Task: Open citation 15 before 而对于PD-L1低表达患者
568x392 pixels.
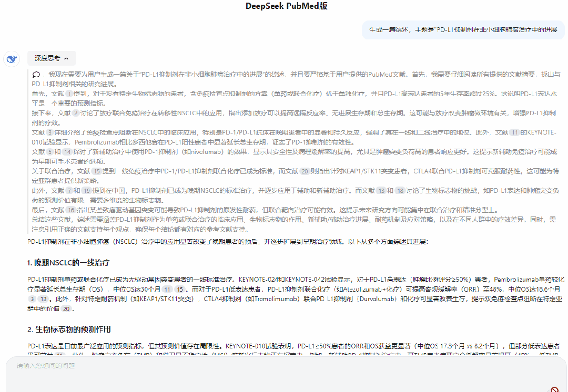Action: 180,289
